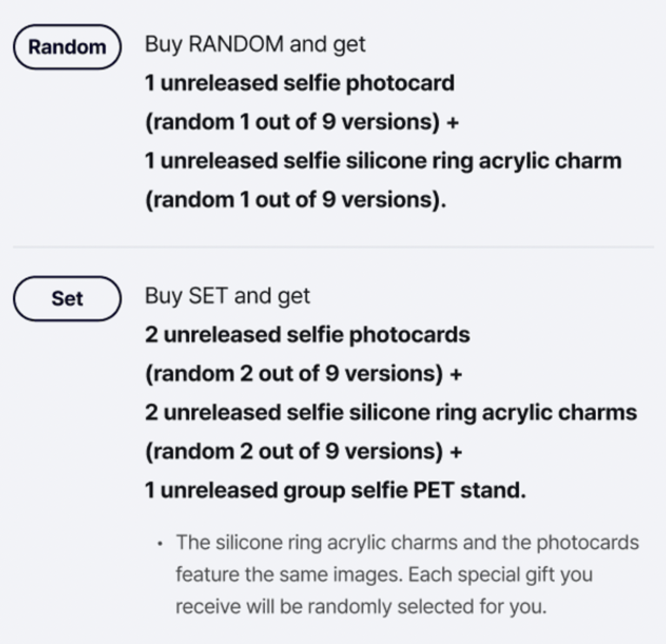Select '1 unreleased selfie photocard' text line

[x=299, y=83]
